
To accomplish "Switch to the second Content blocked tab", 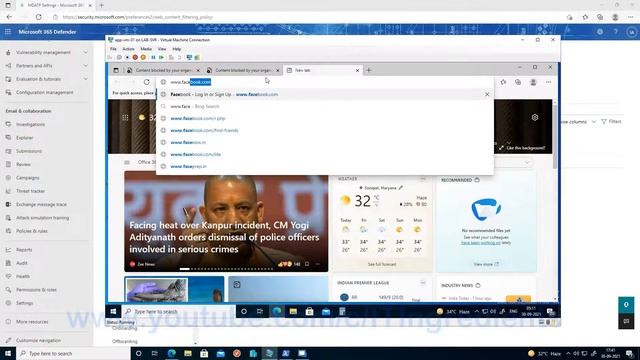I will coord(243,70).
